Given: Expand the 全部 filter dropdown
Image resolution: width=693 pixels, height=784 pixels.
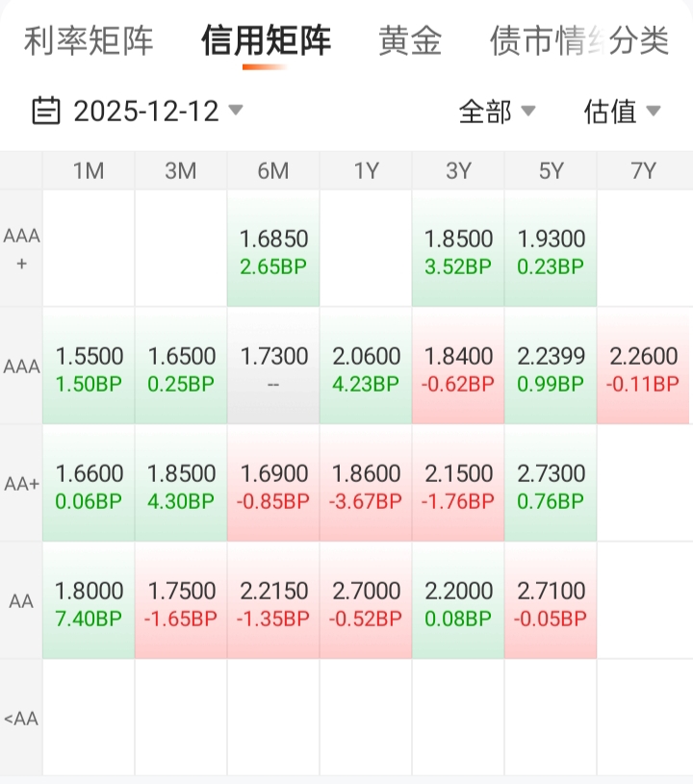Looking at the screenshot, I should tap(497, 112).
